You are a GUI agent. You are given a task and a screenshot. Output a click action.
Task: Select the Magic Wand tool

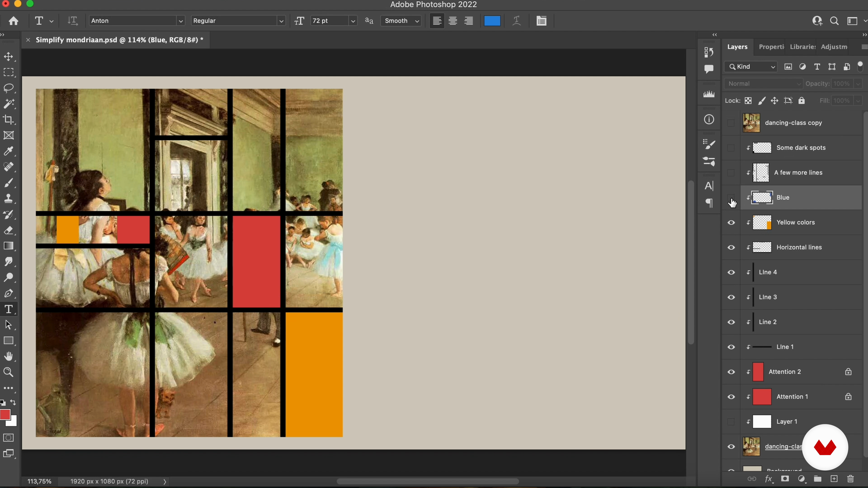(x=9, y=104)
